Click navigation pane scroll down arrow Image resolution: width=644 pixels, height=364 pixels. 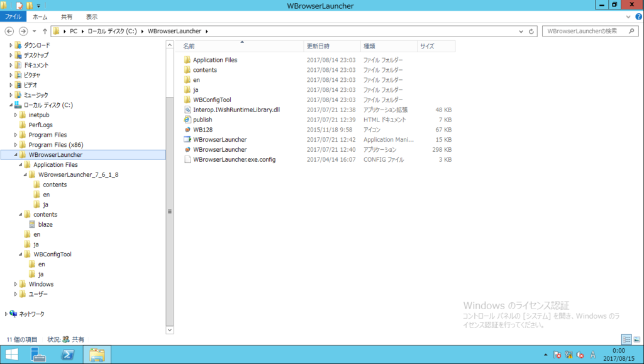[x=170, y=330]
